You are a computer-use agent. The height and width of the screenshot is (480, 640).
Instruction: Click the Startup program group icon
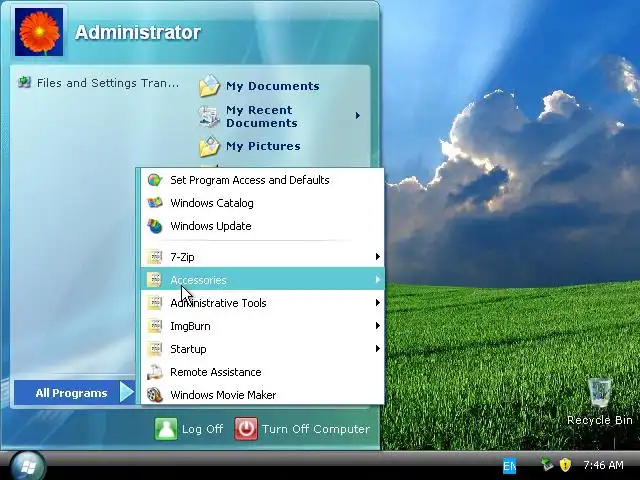(x=155, y=349)
